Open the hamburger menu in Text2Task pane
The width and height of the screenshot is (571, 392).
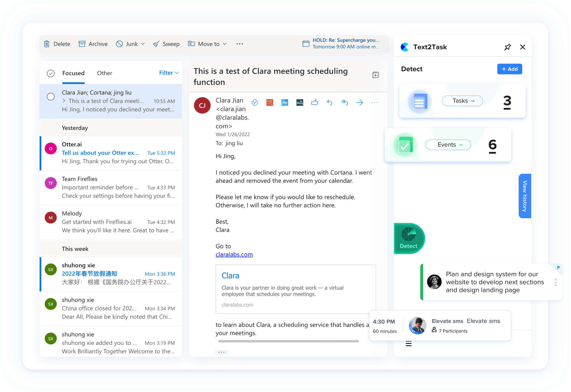(x=409, y=344)
